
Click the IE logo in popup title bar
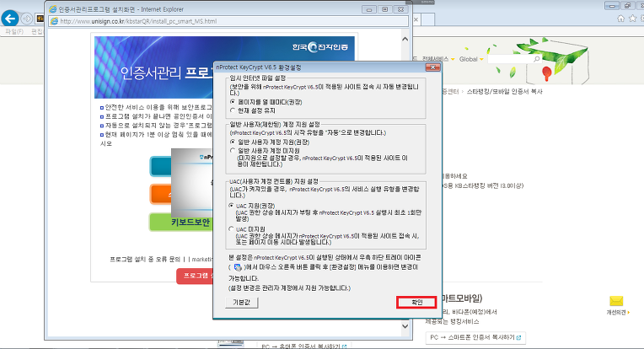tap(52, 9)
